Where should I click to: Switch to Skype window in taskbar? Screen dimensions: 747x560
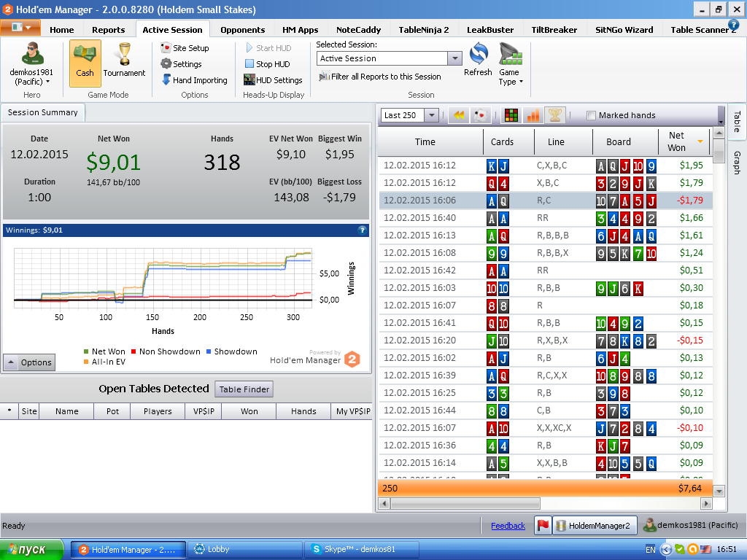[x=362, y=550]
